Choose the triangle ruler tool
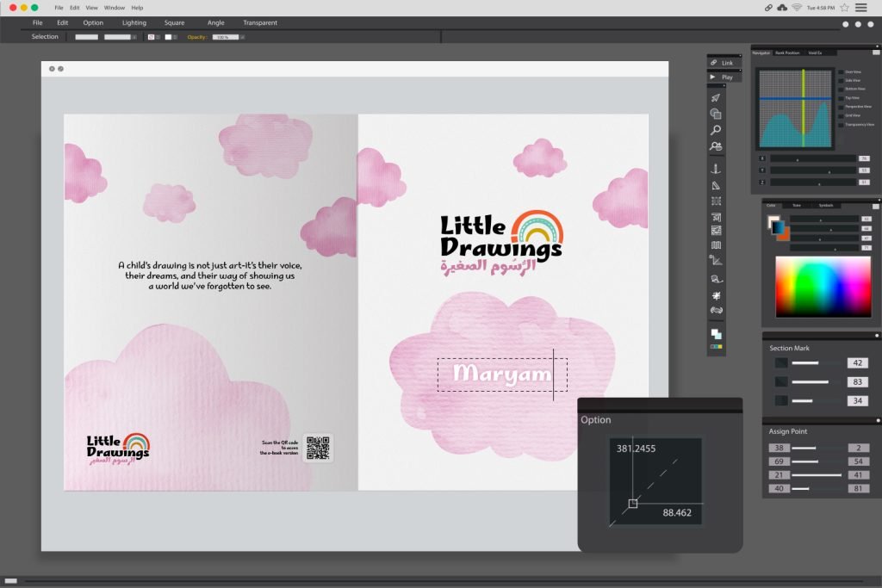Screen dimensions: 882x588 (716, 185)
